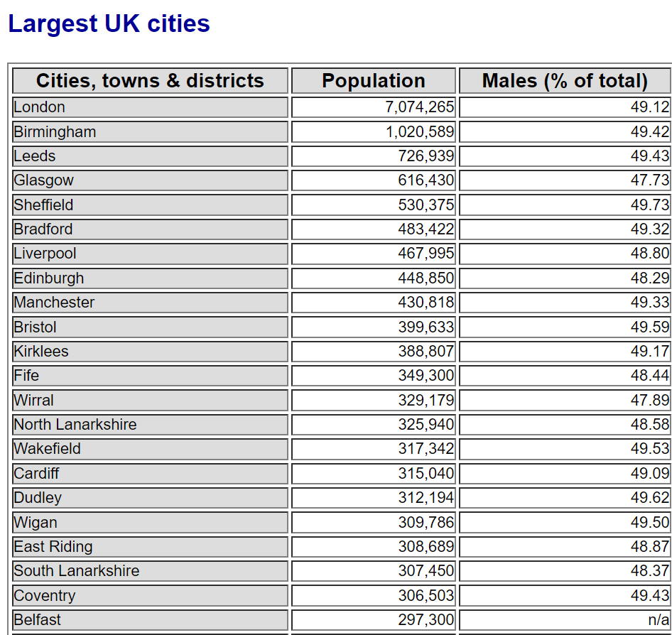Screen dimensions: 672x635
Task: Select the London row name cell
Action: (x=150, y=107)
